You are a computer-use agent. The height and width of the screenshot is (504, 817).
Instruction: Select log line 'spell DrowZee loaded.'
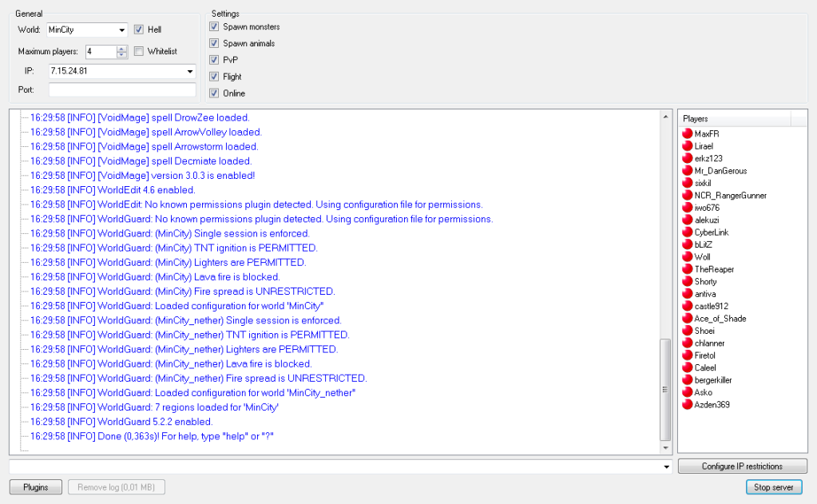pos(140,117)
